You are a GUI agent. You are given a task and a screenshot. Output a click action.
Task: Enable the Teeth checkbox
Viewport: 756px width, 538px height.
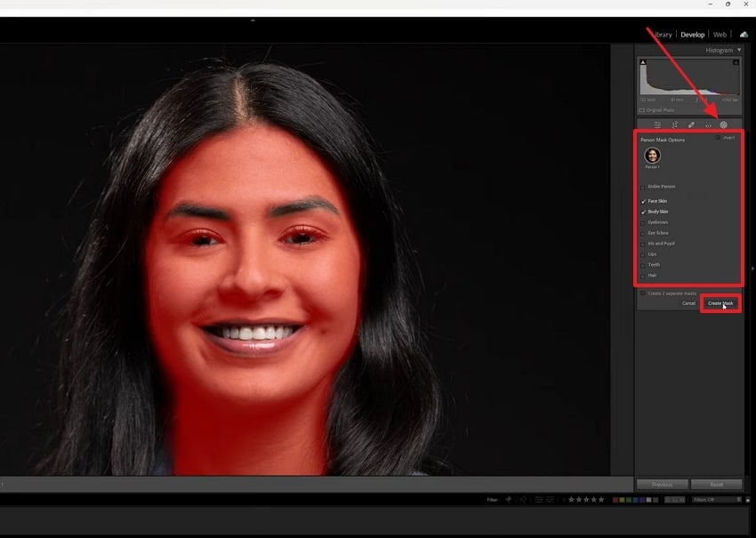[643, 265]
